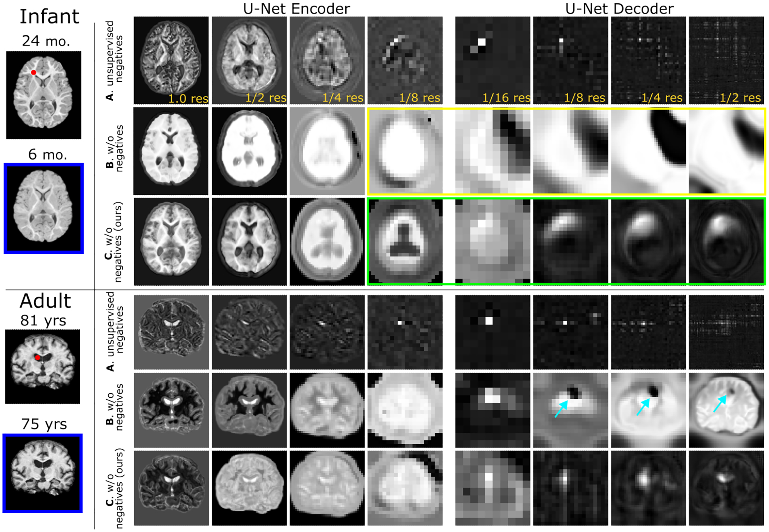Click the decoder "1/4 res" yellow label
Viewport: 769px width, 532px height.
click(662, 98)
